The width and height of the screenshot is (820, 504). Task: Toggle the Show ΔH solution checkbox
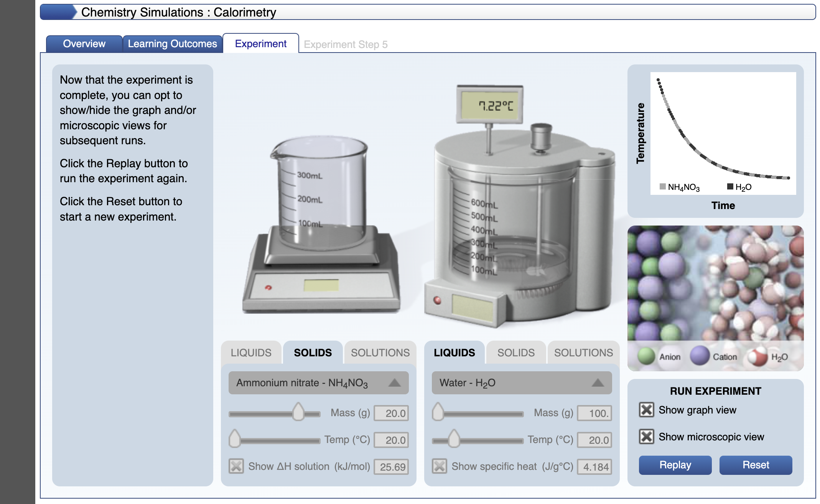236,466
